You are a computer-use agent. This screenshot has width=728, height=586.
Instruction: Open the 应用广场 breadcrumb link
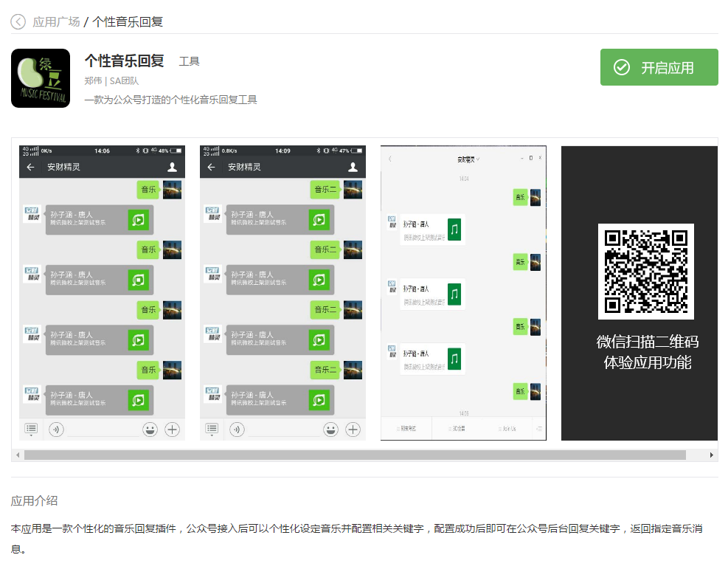[x=56, y=22]
